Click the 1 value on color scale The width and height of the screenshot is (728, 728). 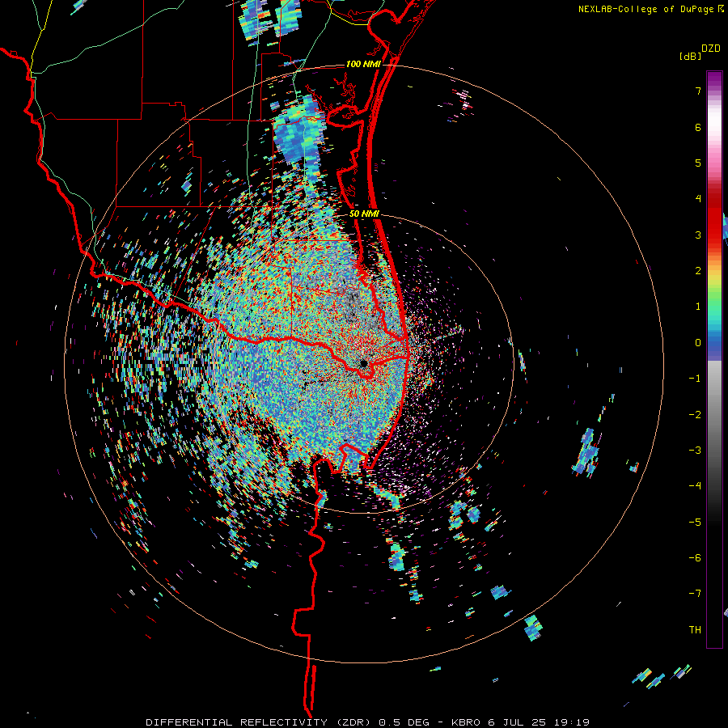[x=698, y=307]
